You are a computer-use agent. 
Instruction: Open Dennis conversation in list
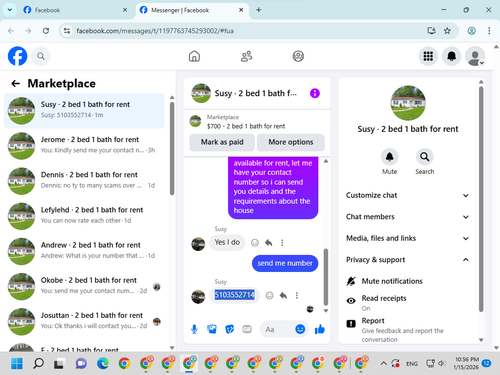[x=84, y=181]
